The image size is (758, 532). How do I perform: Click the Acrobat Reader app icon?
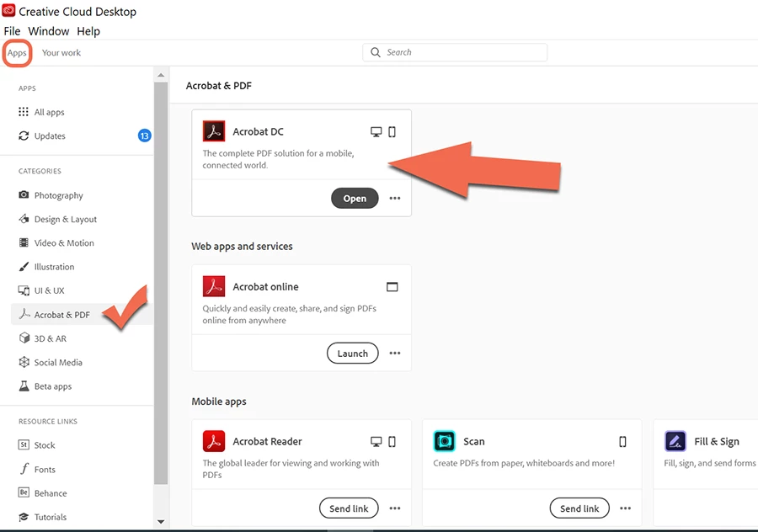pyautogui.click(x=214, y=441)
